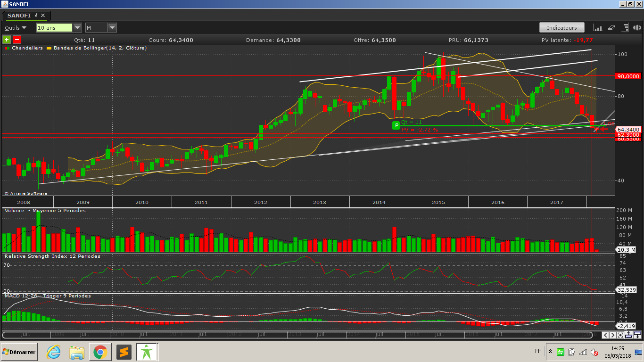Open Sublime Text from the taskbar
Image resolution: width=644 pixels, height=362 pixels.
124,352
